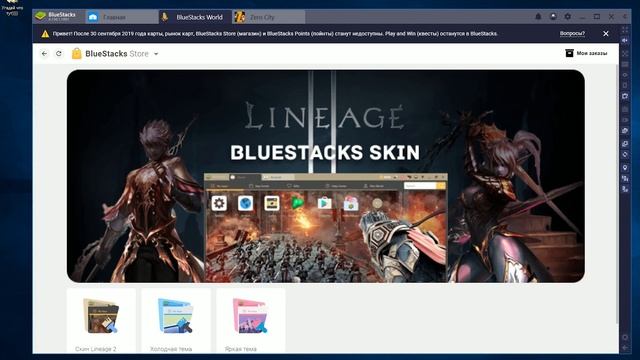Screen dimensions: 640x360
Task: Click the eye icon in right sidebar
Action: tap(625, 75)
